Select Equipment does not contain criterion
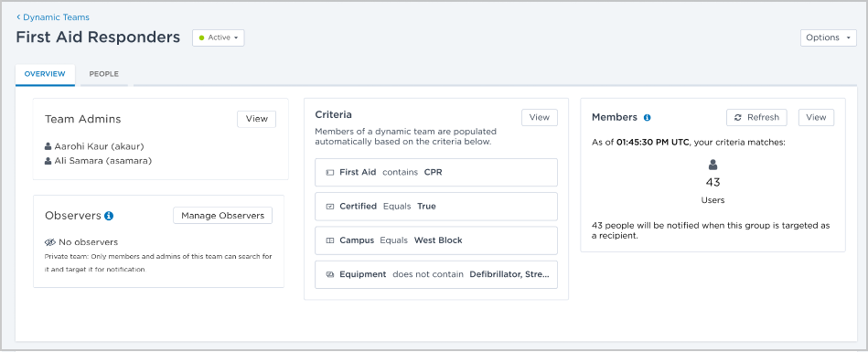The image size is (868, 352). click(436, 274)
